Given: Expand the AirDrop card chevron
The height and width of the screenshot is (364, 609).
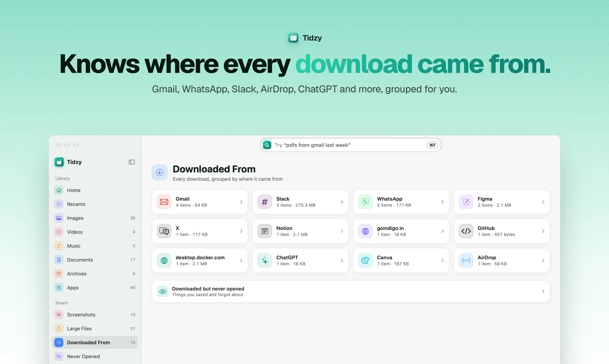Looking at the screenshot, I should pyautogui.click(x=543, y=260).
